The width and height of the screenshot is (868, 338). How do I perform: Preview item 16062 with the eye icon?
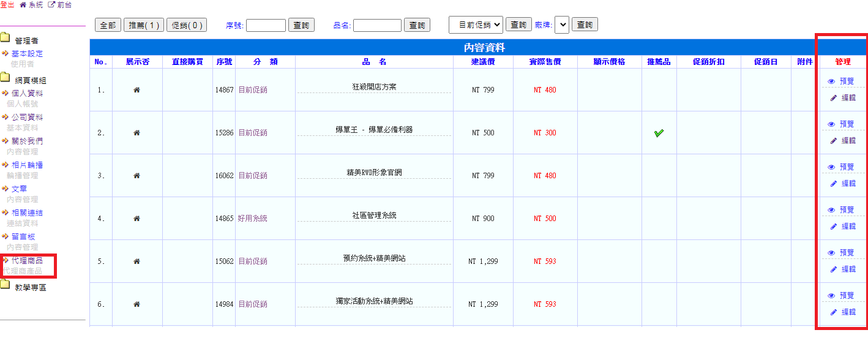[831, 167]
